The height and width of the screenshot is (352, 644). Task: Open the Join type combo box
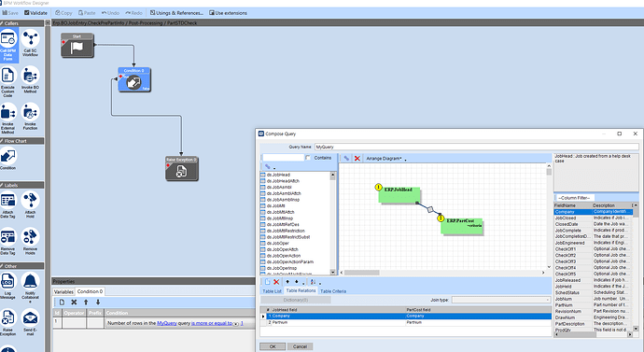point(500,300)
